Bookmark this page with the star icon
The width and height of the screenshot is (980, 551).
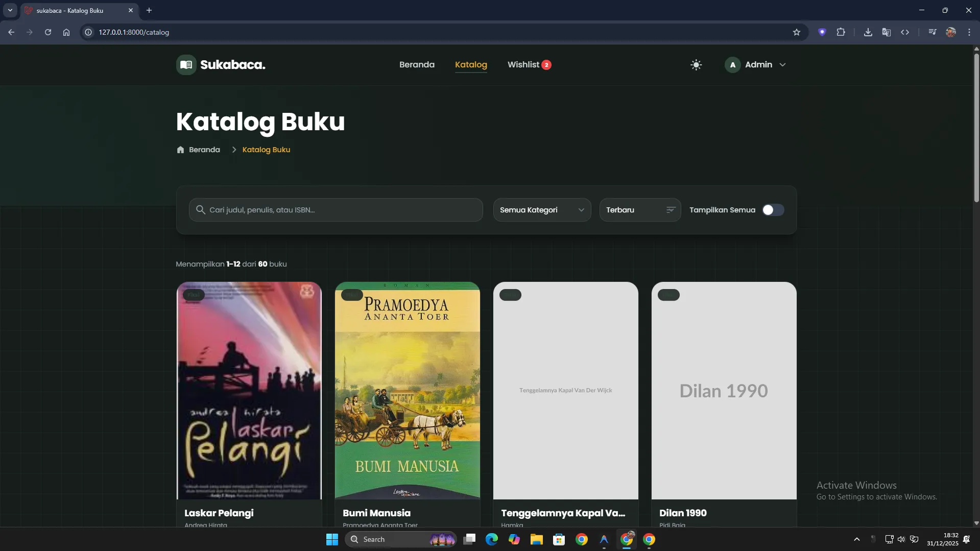click(x=796, y=32)
